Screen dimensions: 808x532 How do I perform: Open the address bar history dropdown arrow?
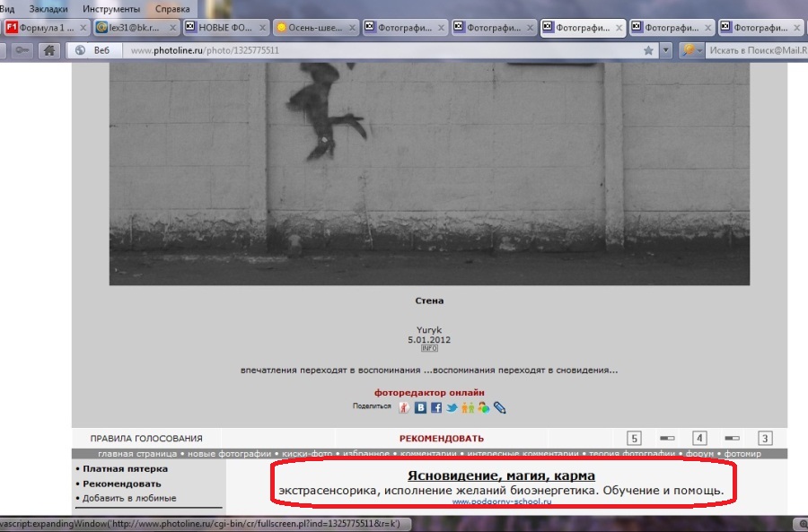coord(666,50)
